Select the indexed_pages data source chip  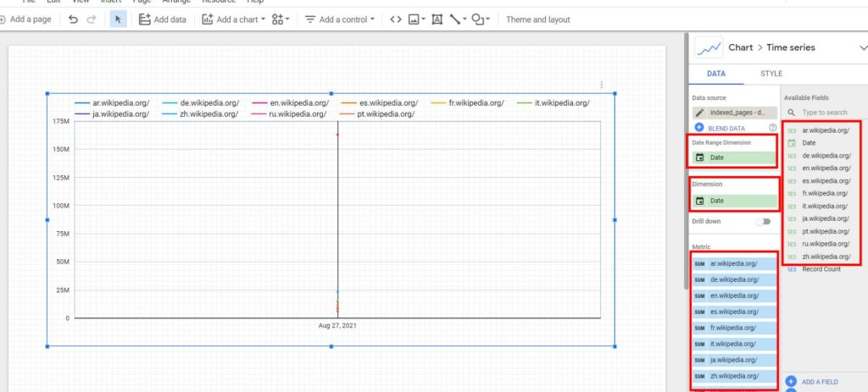735,113
